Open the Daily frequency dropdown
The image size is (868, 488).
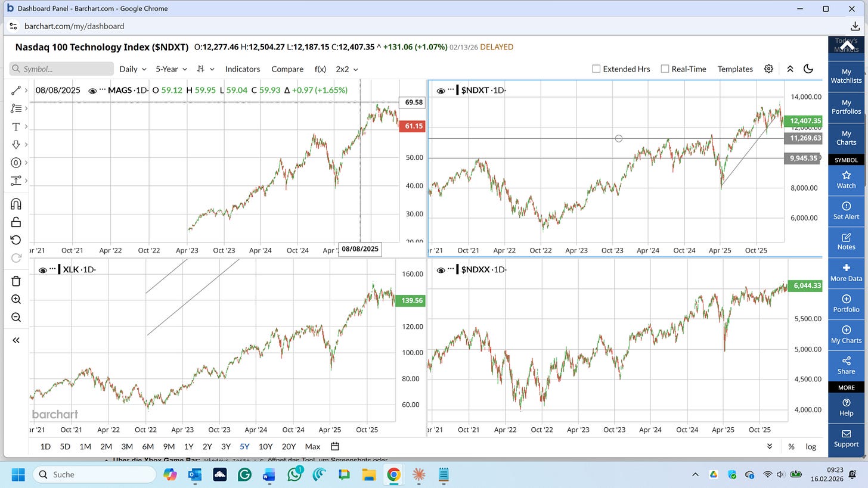(x=132, y=69)
